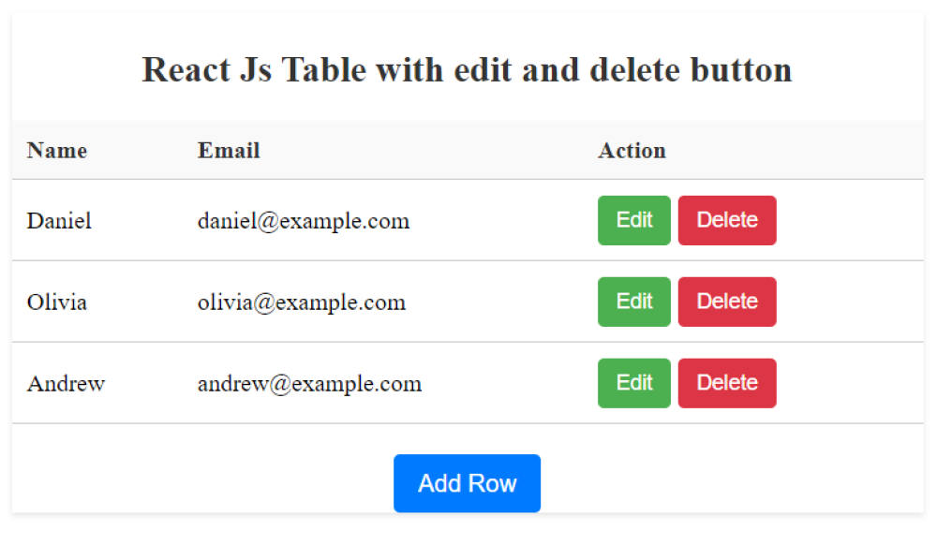Select the Daniel name cell

(59, 221)
